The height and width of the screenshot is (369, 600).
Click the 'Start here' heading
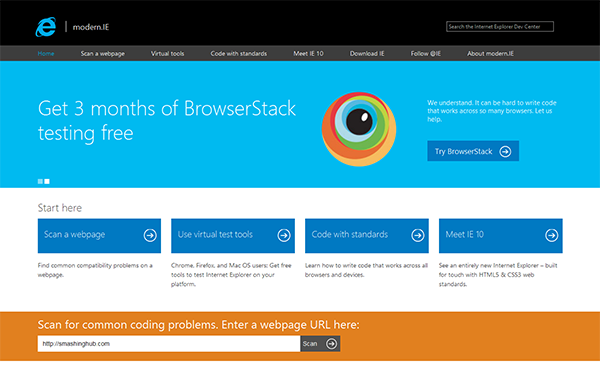pyautogui.click(x=60, y=208)
